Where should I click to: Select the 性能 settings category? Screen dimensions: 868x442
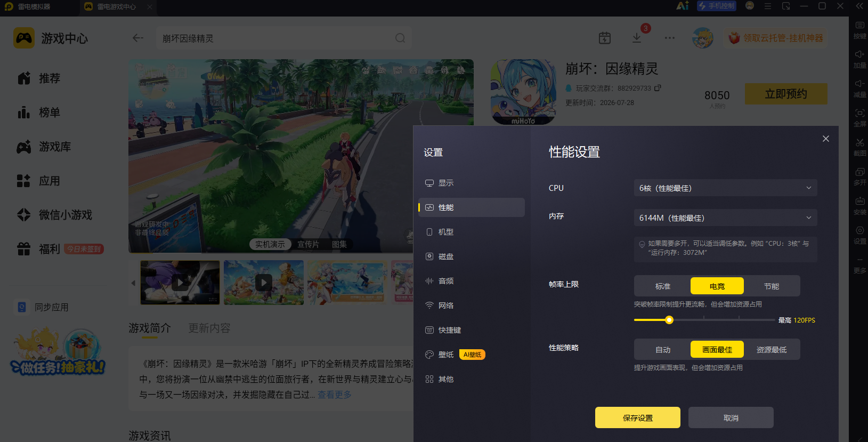point(472,207)
